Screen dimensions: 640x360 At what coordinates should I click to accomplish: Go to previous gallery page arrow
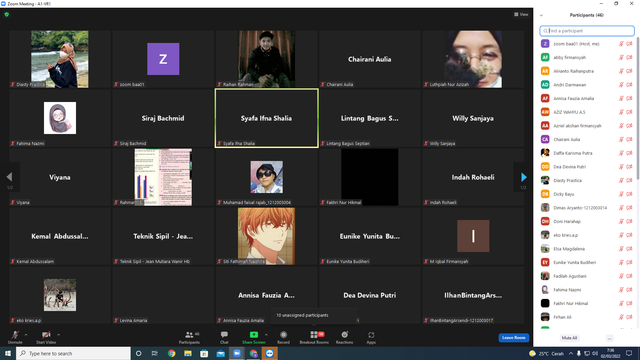point(9,177)
